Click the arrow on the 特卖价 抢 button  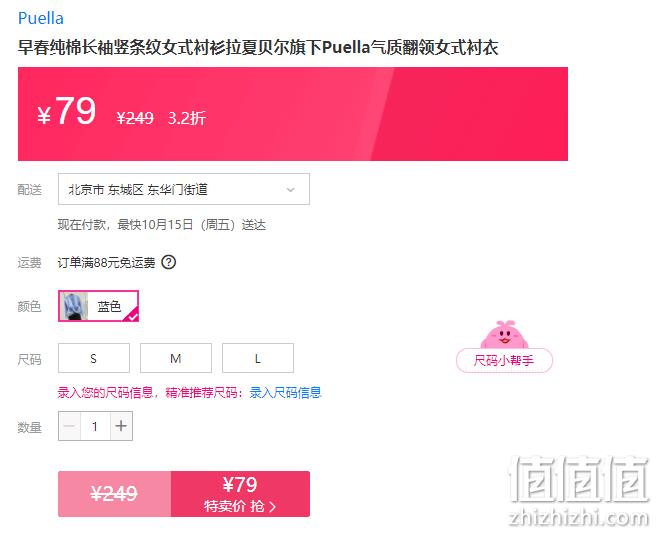coord(273,507)
